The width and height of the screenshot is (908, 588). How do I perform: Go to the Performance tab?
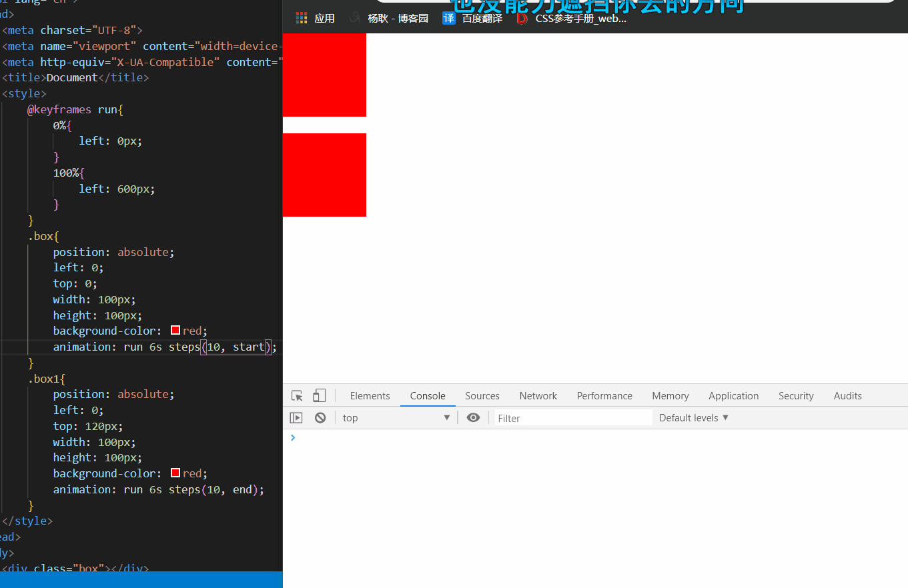point(604,395)
